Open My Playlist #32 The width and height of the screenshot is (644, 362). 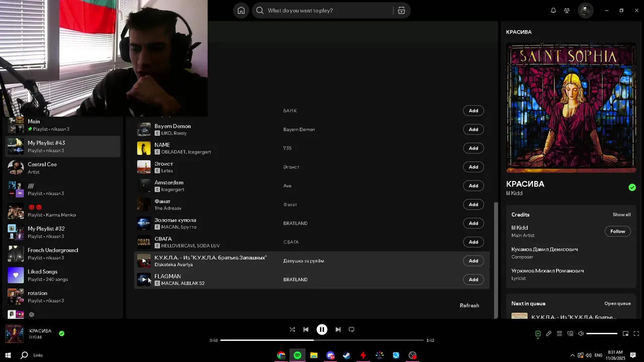click(63, 232)
